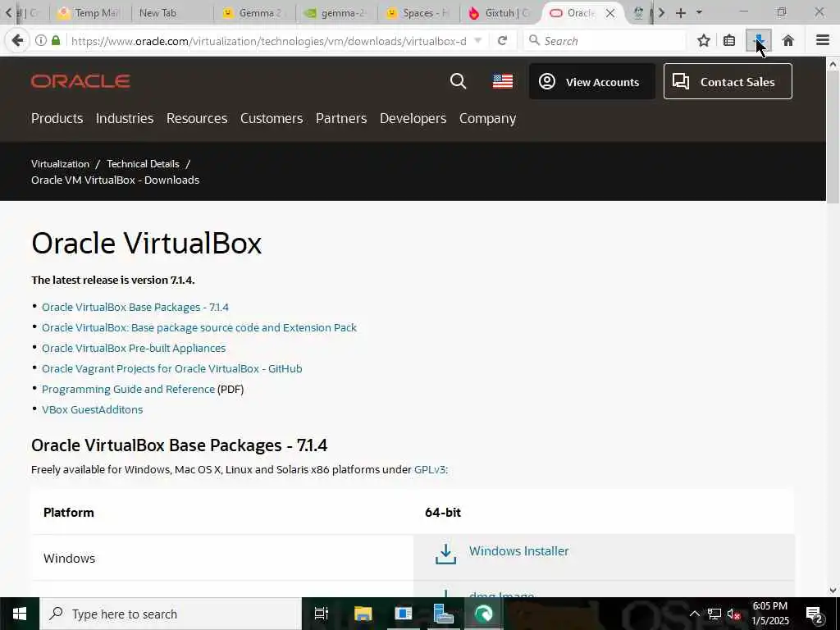Switch to the Gemma 2 tab

pyautogui.click(x=254, y=13)
